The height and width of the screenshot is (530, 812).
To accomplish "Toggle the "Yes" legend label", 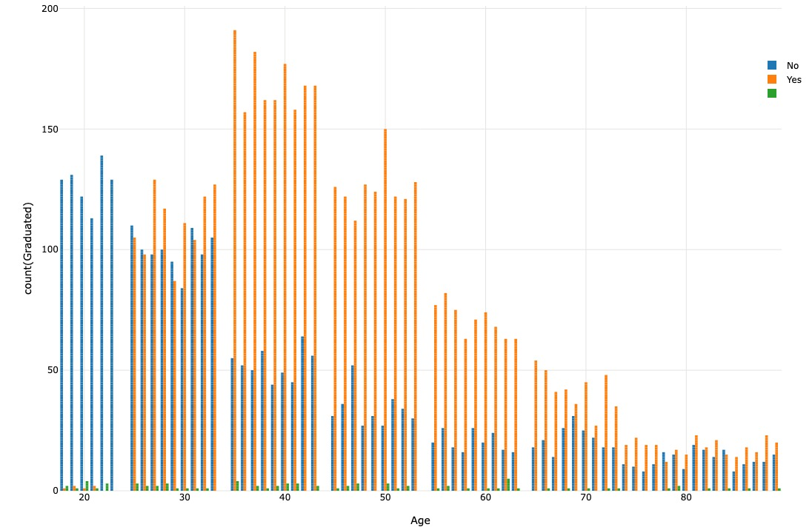I will (x=793, y=79).
